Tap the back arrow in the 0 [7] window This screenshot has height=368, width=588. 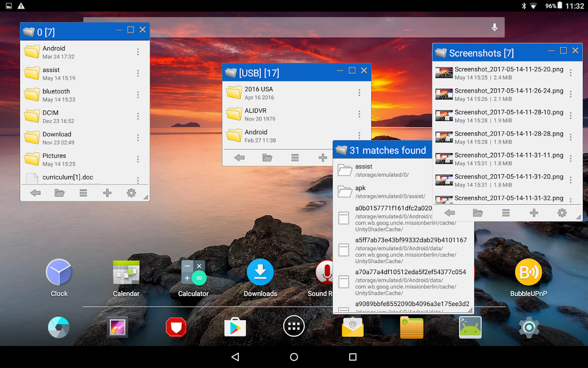(x=35, y=193)
